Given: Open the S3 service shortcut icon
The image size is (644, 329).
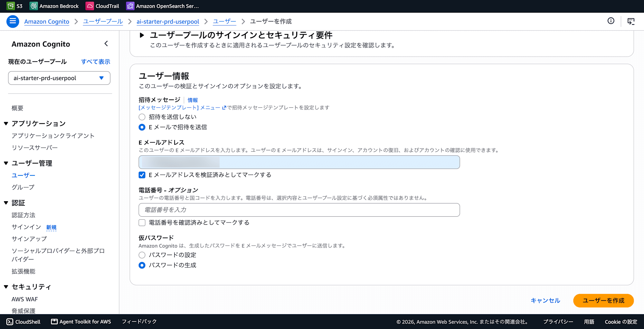Looking at the screenshot, I should coord(11,6).
